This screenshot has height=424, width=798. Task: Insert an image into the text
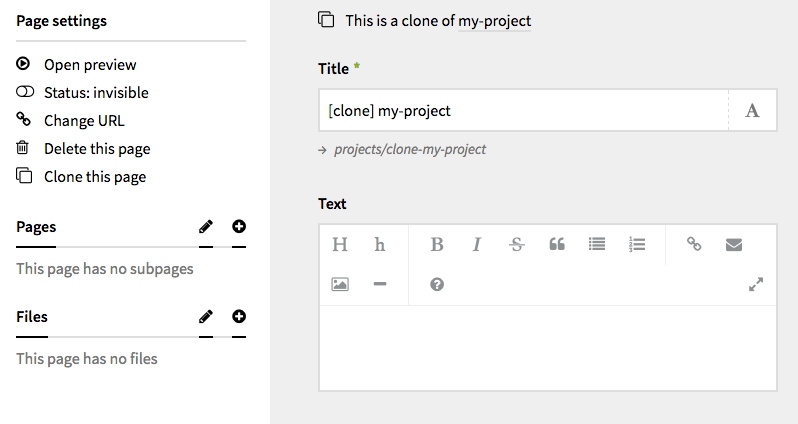[340, 285]
